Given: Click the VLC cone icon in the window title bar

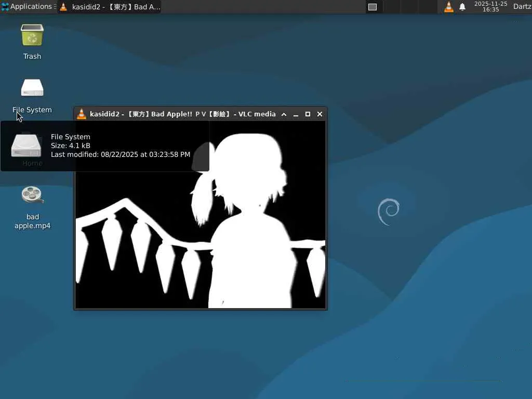Looking at the screenshot, I should click(x=82, y=114).
